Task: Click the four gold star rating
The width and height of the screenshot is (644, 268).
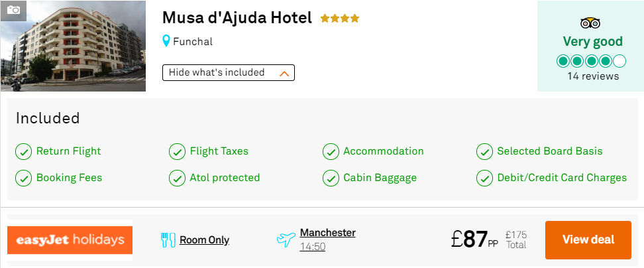Action: [340, 19]
